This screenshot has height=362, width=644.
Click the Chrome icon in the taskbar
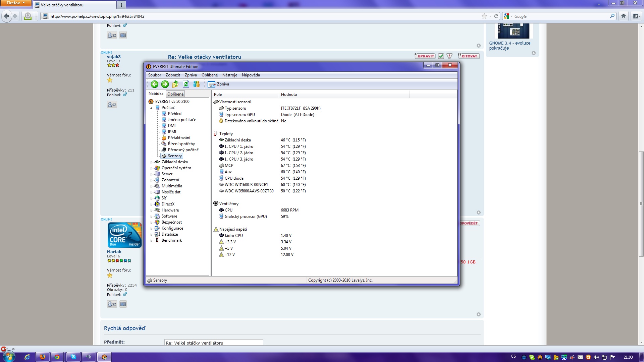coord(57,357)
